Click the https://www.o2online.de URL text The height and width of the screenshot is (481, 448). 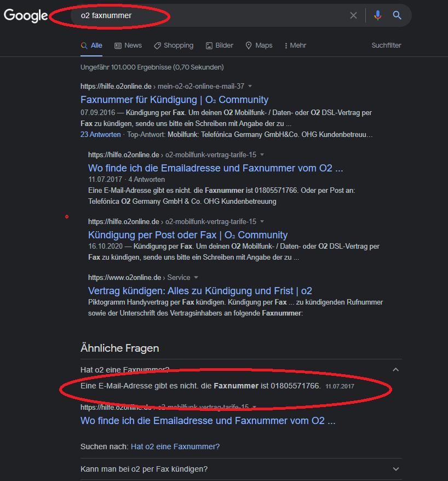point(124,277)
